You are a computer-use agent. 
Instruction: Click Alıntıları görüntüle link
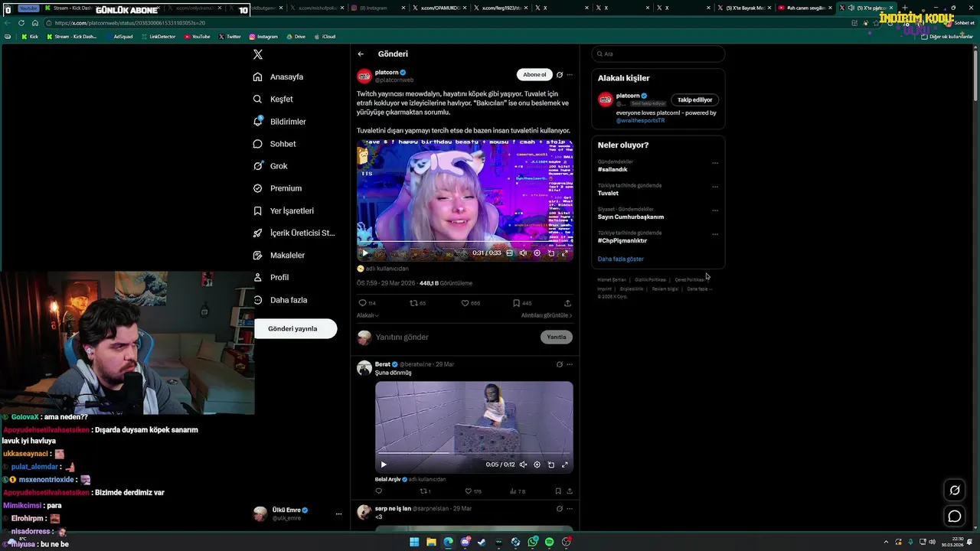[547, 315]
